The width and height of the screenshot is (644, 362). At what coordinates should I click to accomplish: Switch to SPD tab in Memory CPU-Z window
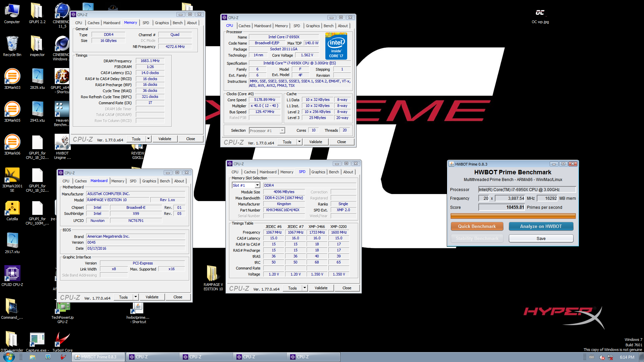(x=146, y=23)
